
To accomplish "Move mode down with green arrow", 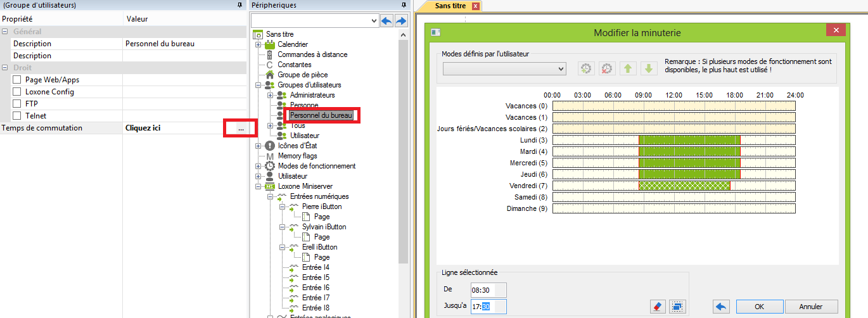I will (x=648, y=68).
